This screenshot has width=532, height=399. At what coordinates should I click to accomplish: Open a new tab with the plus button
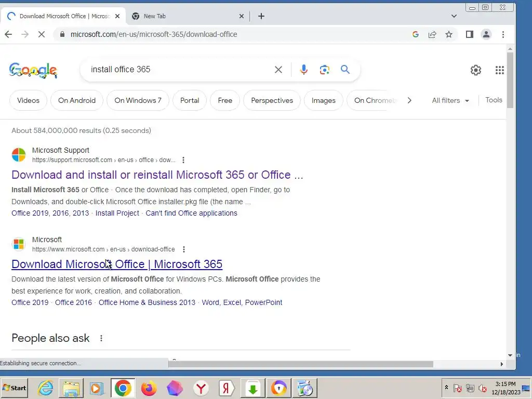[261, 16]
